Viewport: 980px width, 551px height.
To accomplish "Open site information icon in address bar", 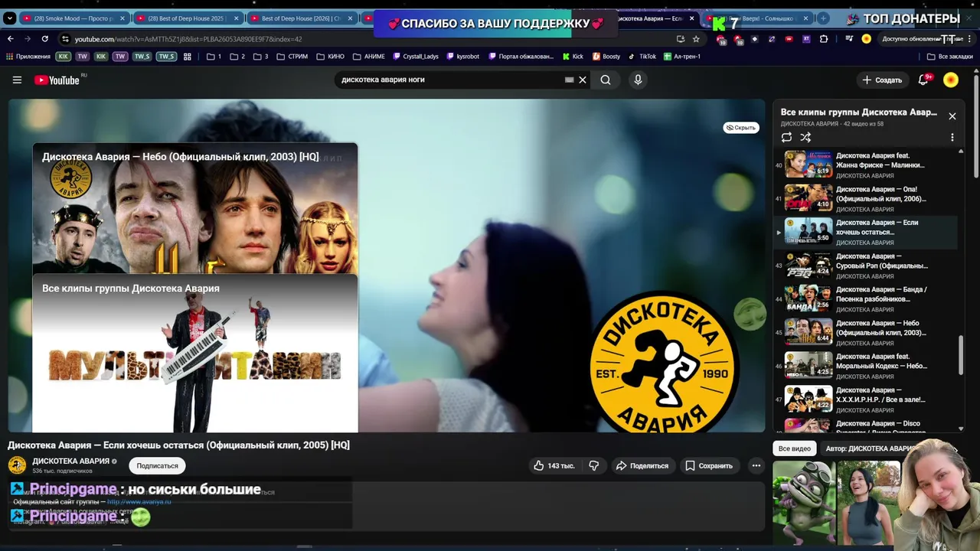I will 65,39.
